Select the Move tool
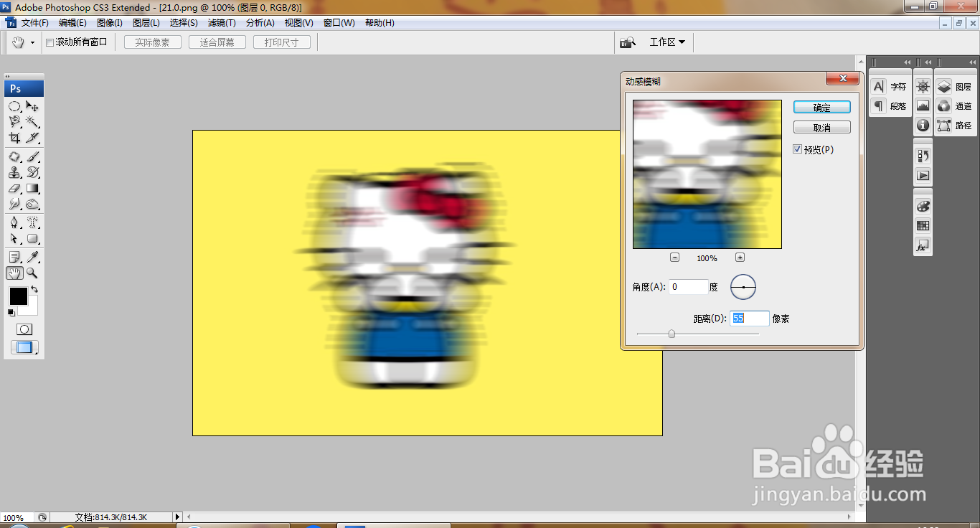 [32, 106]
